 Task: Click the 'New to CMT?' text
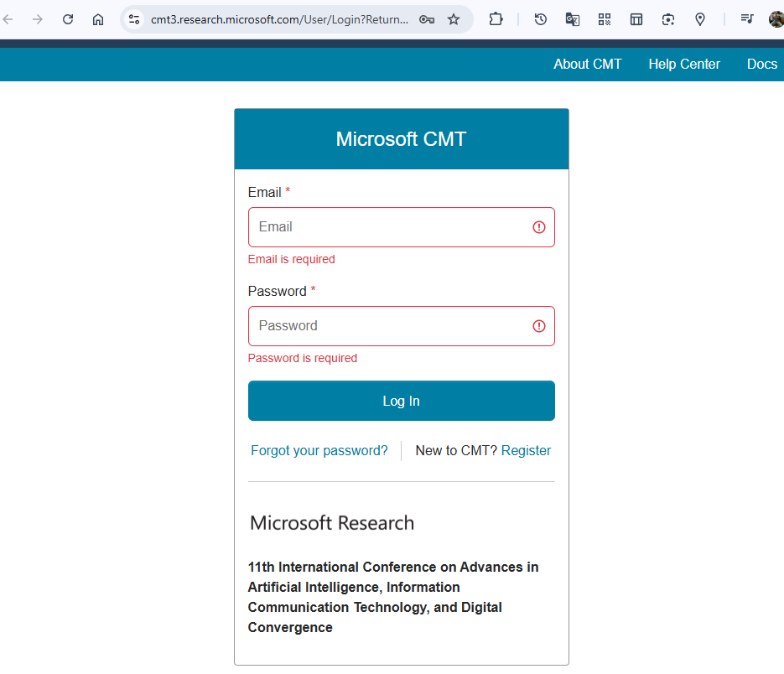tap(456, 450)
